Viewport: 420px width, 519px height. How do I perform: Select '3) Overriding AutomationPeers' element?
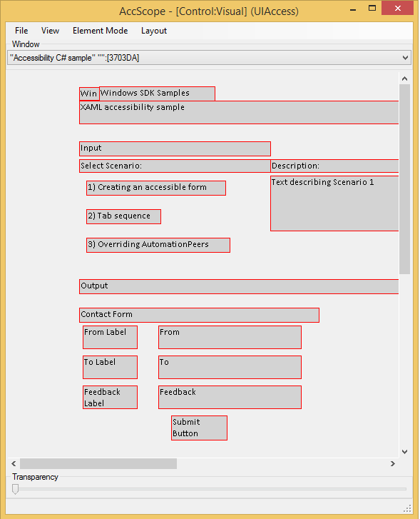tap(158, 245)
